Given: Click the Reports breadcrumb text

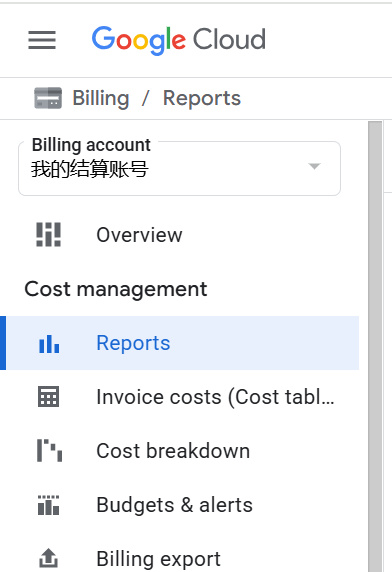Looking at the screenshot, I should [202, 98].
